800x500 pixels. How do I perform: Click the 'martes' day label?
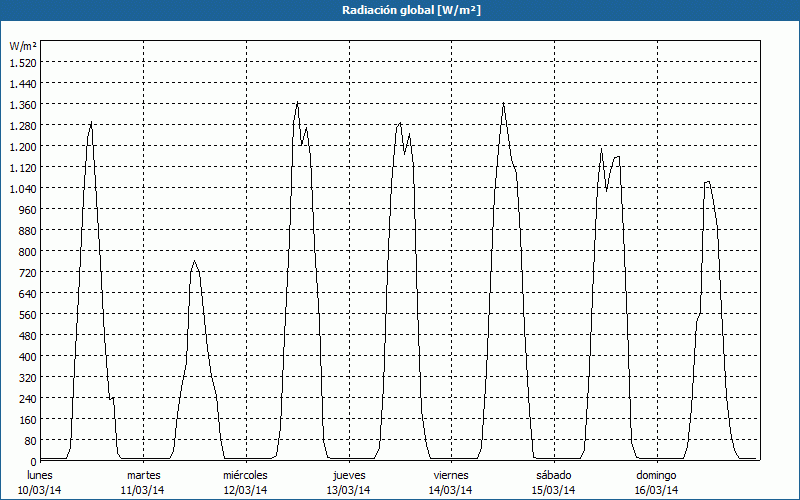click(143, 474)
